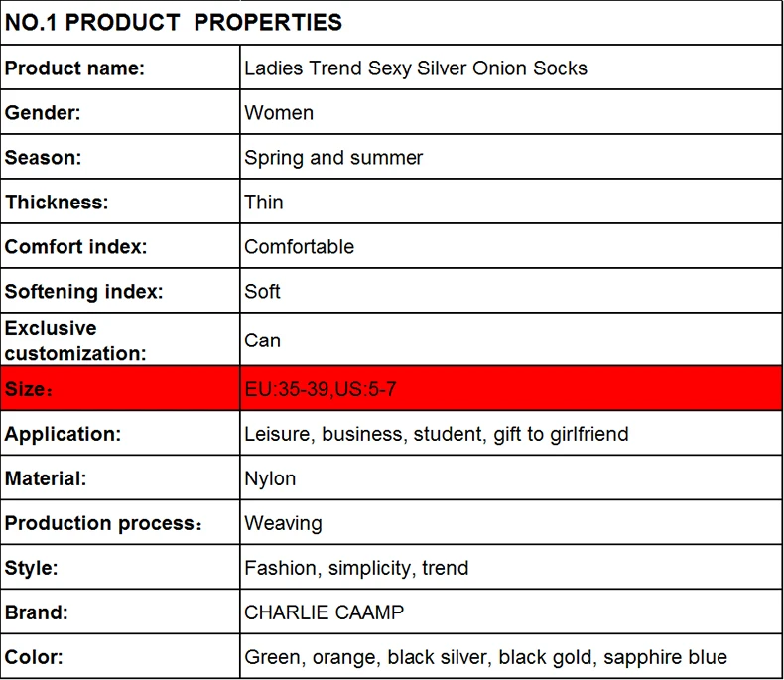Select the Color list value cell
The image size is (784, 680).
tap(511, 656)
